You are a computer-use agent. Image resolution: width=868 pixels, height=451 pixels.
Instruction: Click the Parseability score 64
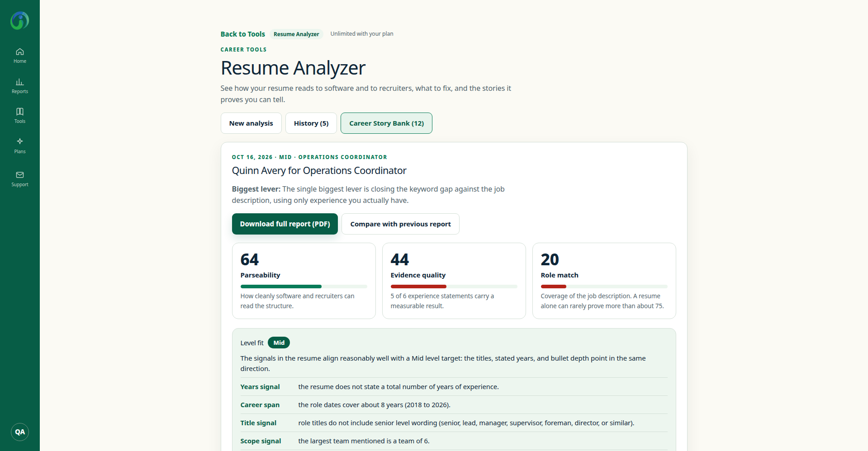pyautogui.click(x=250, y=260)
